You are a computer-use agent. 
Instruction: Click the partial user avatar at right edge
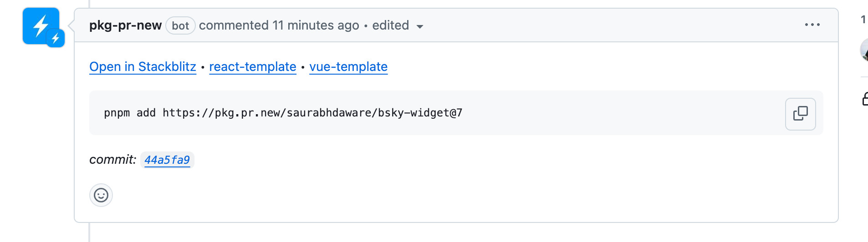click(x=864, y=49)
